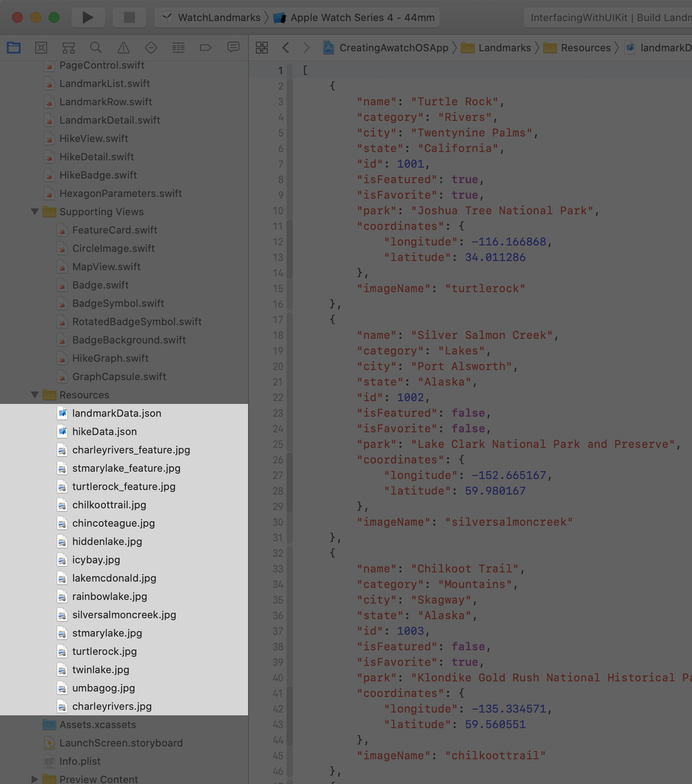The height and width of the screenshot is (784, 692).
Task: Open the Symbol navigator
Action: tap(69, 47)
